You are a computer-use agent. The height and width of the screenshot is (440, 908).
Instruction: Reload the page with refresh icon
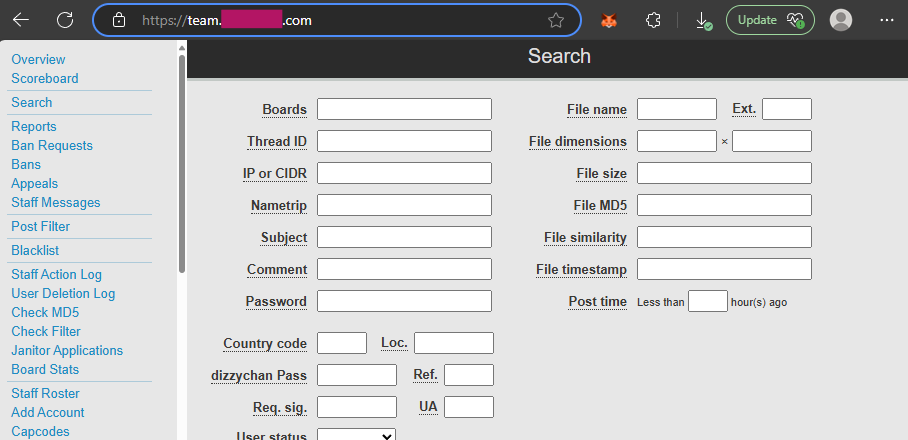pyautogui.click(x=65, y=20)
